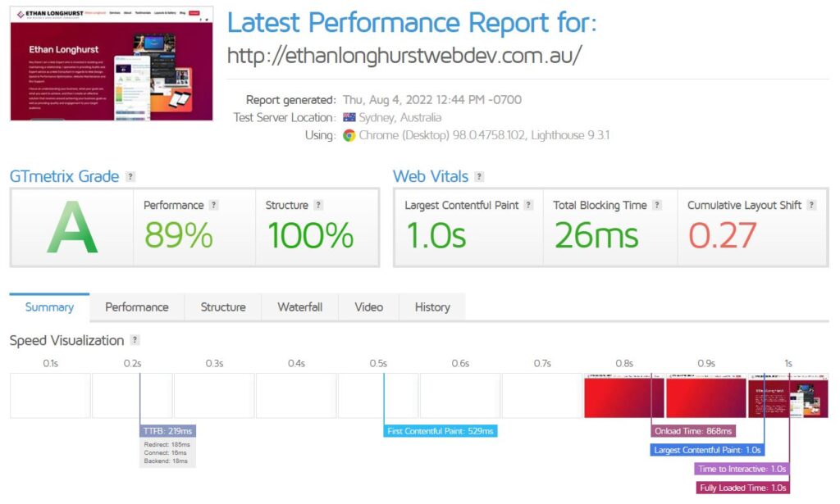
Task: Click the GTmetrix Grade heading
Action: (64, 176)
